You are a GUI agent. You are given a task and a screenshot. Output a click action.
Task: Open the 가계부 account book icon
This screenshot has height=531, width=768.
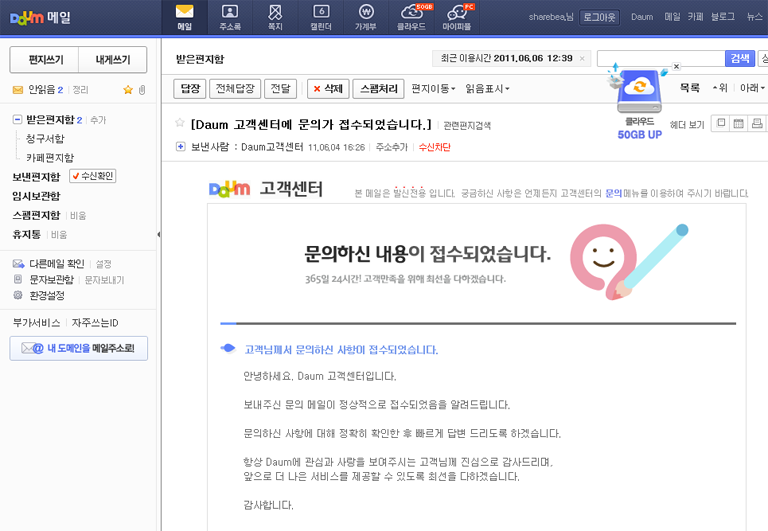(x=366, y=17)
